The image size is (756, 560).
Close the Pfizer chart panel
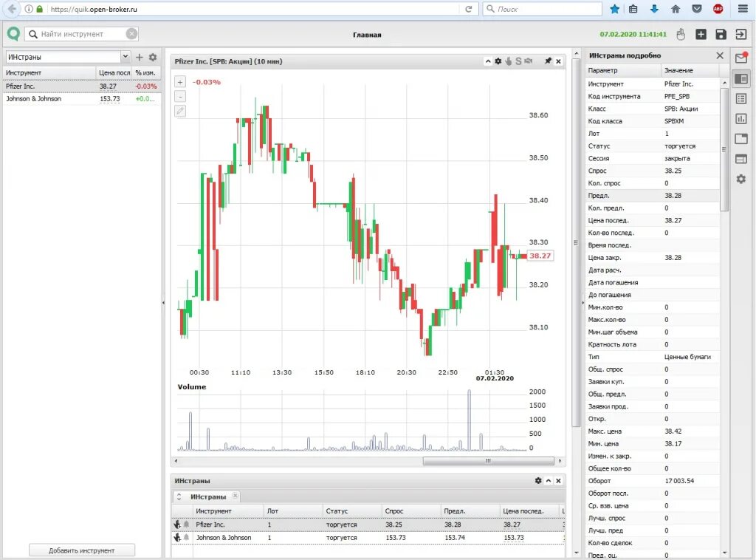(x=558, y=61)
